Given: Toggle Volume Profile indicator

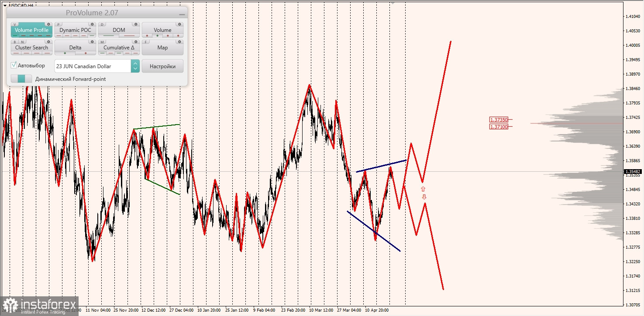Looking at the screenshot, I should coord(31,30).
